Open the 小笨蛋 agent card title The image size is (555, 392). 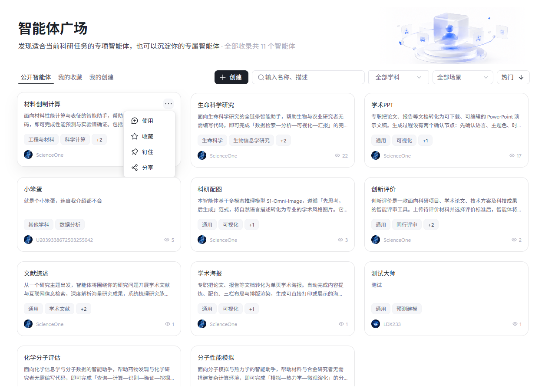coord(33,189)
